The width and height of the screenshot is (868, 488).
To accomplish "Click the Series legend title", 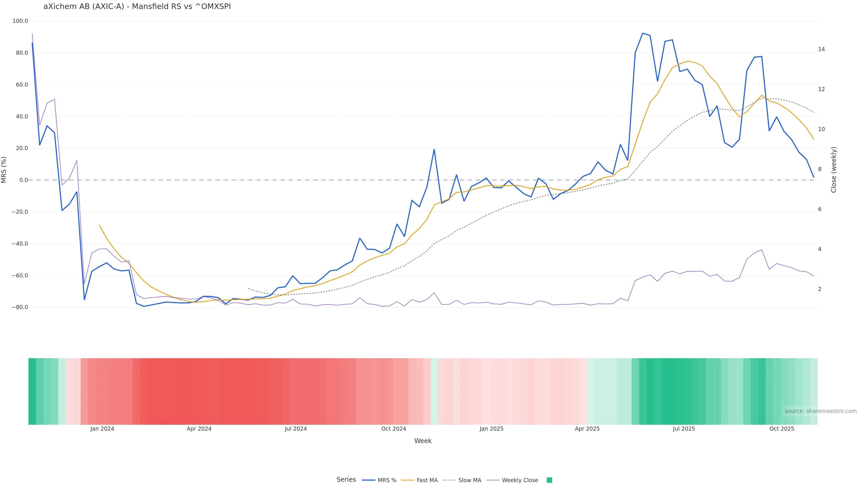I will click(346, 480).
